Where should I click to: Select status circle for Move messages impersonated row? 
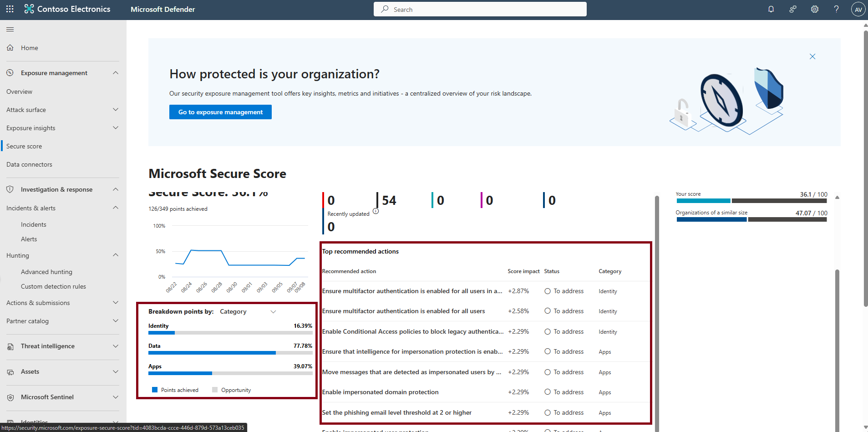548,372
